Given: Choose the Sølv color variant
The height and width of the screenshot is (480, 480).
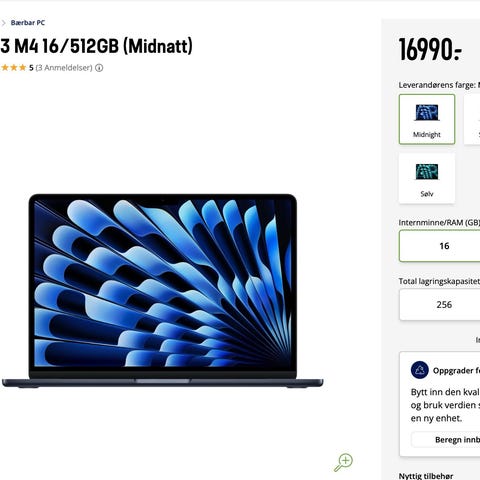Looking at the screenshot, I should tap(427, 178).
